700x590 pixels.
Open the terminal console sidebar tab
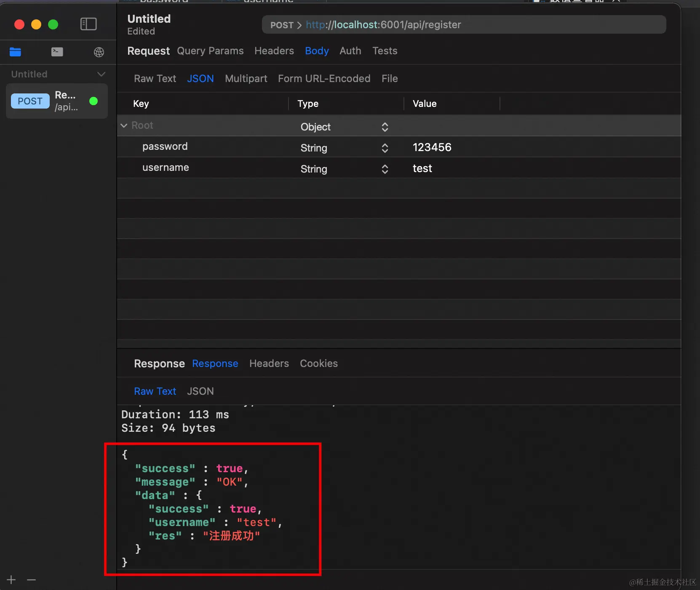(57, 52)
